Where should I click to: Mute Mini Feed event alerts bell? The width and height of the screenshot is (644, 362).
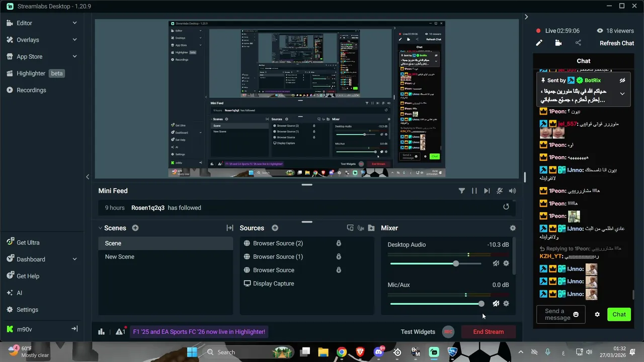coord(500,191)
